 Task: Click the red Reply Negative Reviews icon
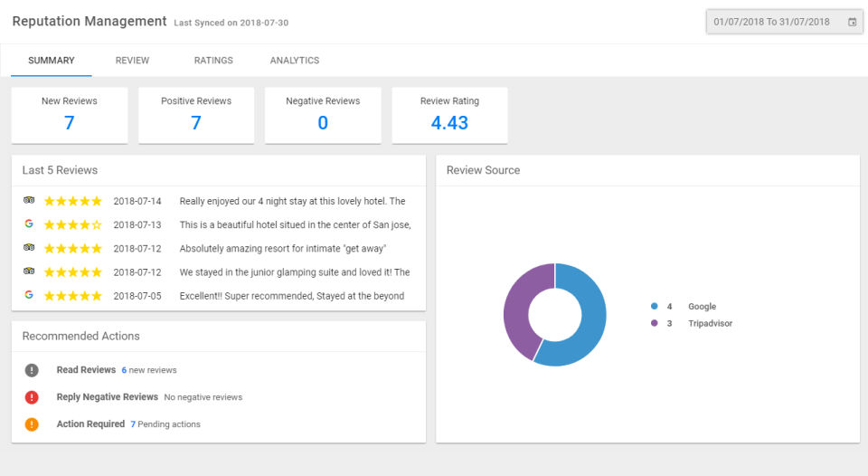32,397
